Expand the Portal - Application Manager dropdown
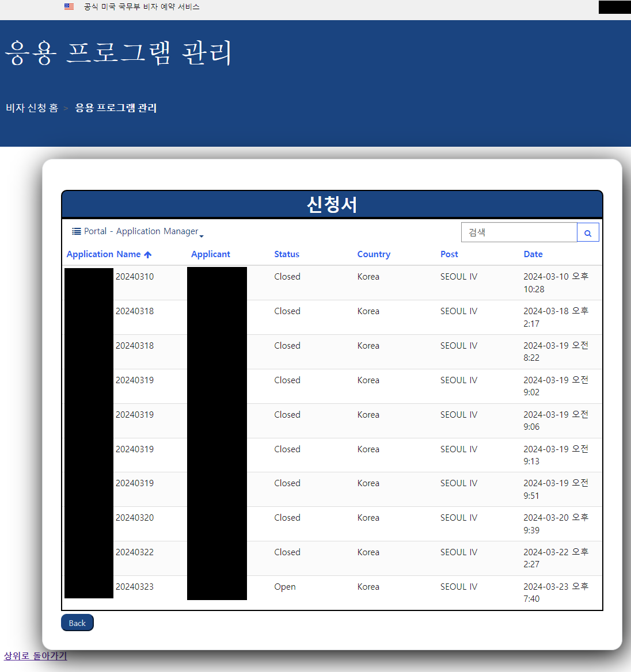 [x=202, y=234]
